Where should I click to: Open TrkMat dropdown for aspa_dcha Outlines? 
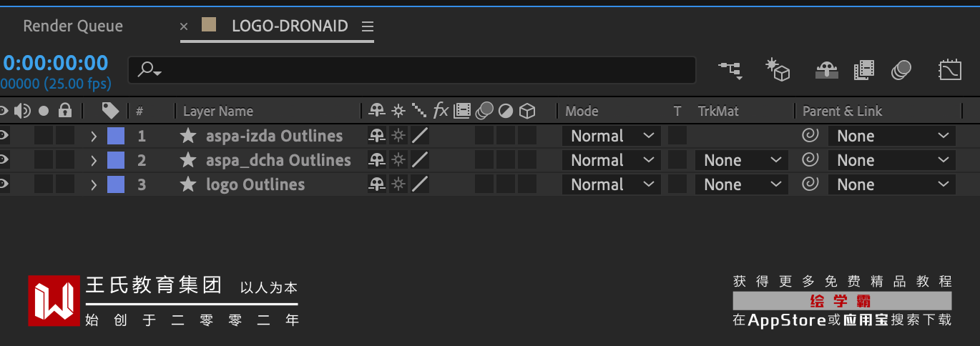[x=741, y=160]
